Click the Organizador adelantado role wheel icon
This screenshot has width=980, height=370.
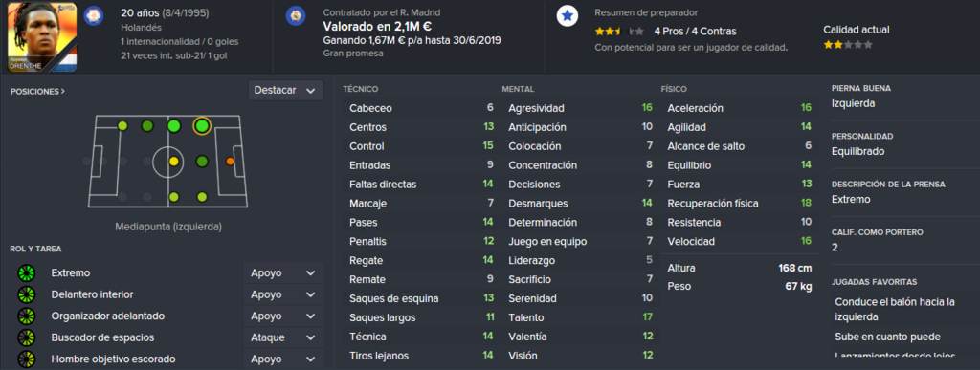pos(27,316)
